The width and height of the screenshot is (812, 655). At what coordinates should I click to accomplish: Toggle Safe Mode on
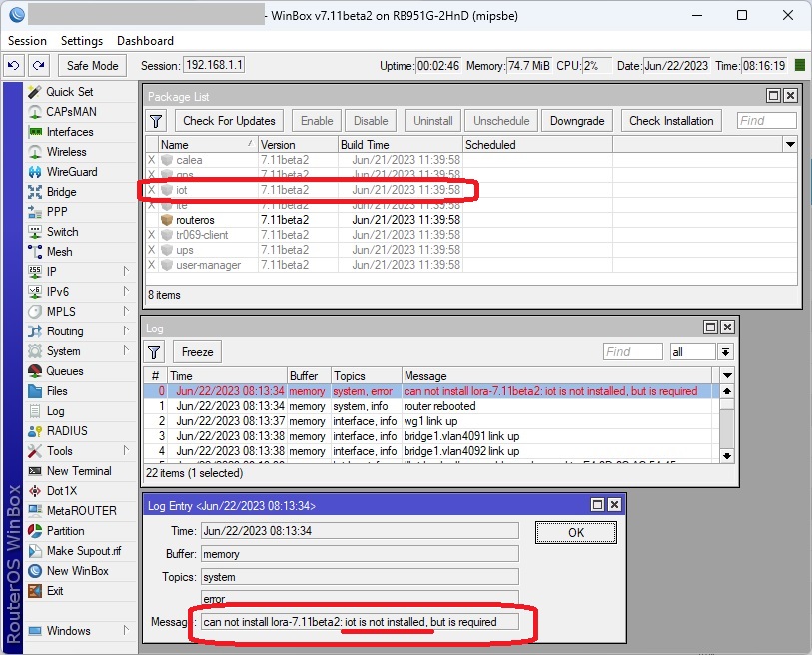click(92, 66)
